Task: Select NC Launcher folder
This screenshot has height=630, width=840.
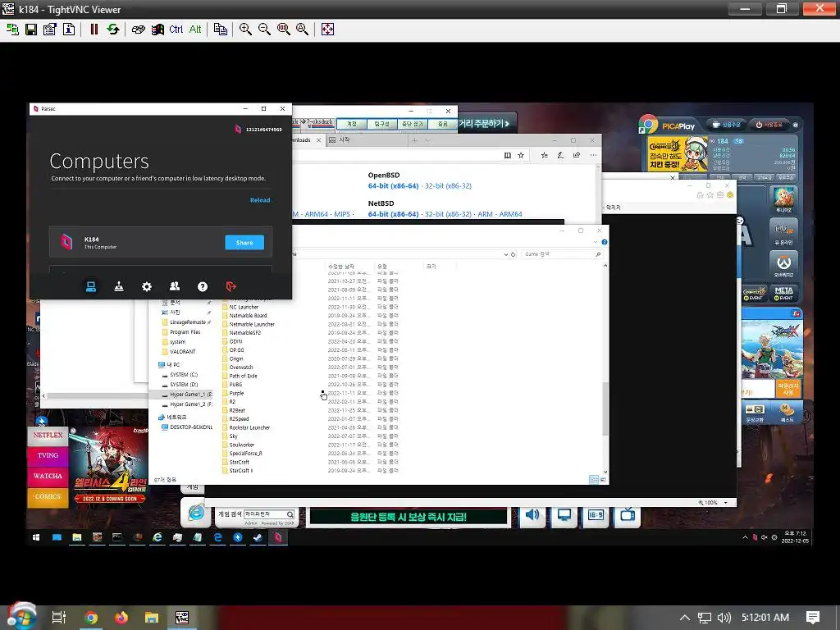Action: pyautogui.click(x=244, y=307)
